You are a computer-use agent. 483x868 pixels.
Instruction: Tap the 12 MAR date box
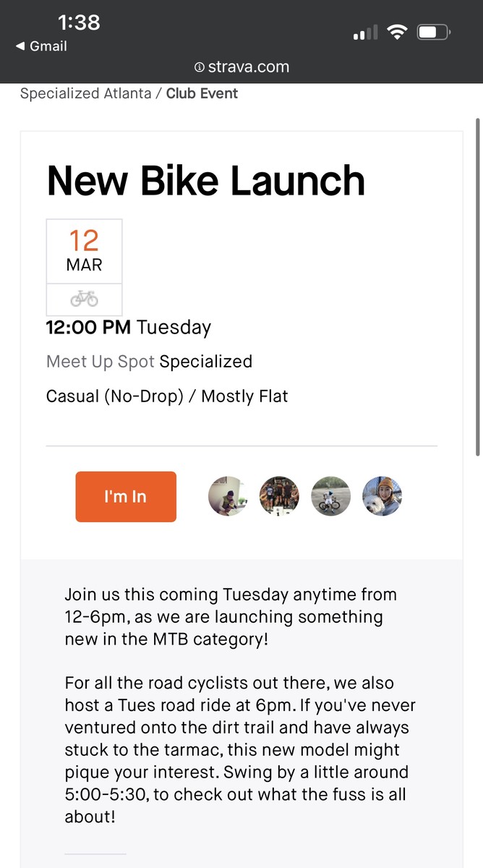pyautogui.click(x=84, y=251)
